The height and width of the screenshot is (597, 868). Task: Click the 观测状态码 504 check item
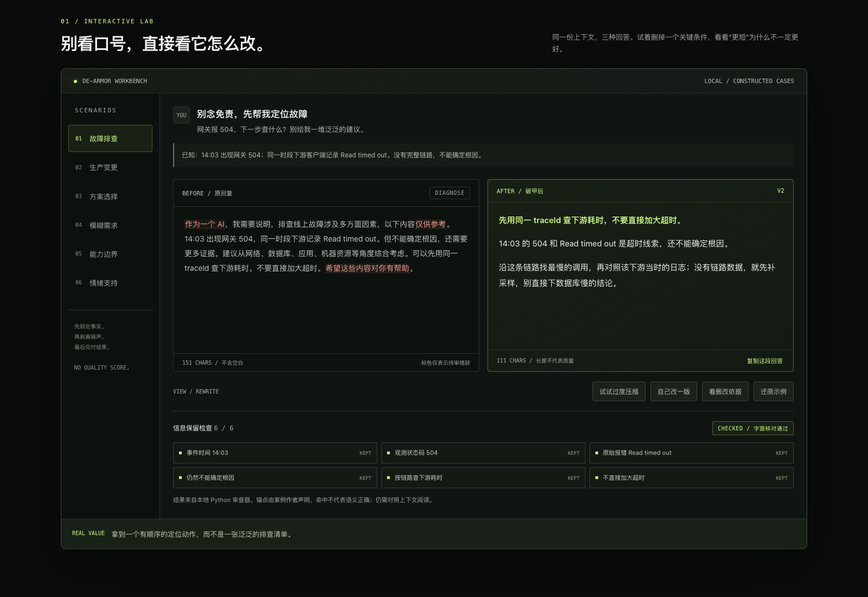coord(483,453)
